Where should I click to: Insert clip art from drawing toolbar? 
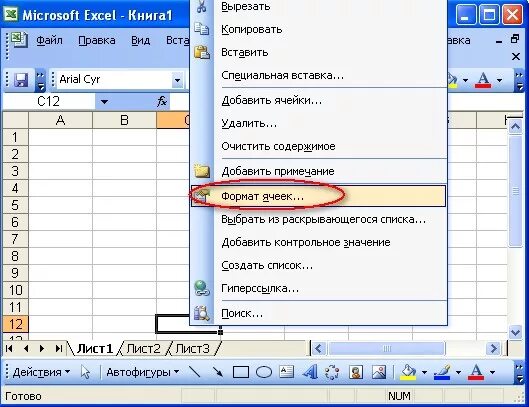[356, 372]
